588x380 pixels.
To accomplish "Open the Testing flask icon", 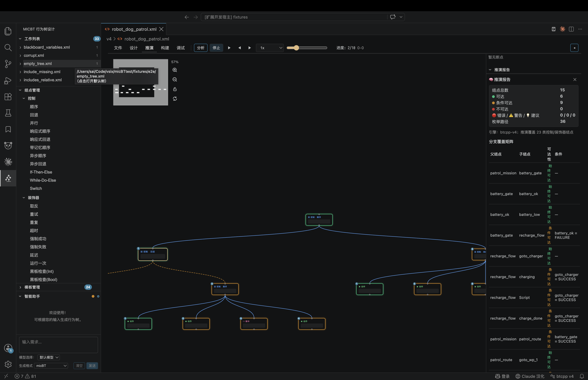I will click(x=8, y=113).
